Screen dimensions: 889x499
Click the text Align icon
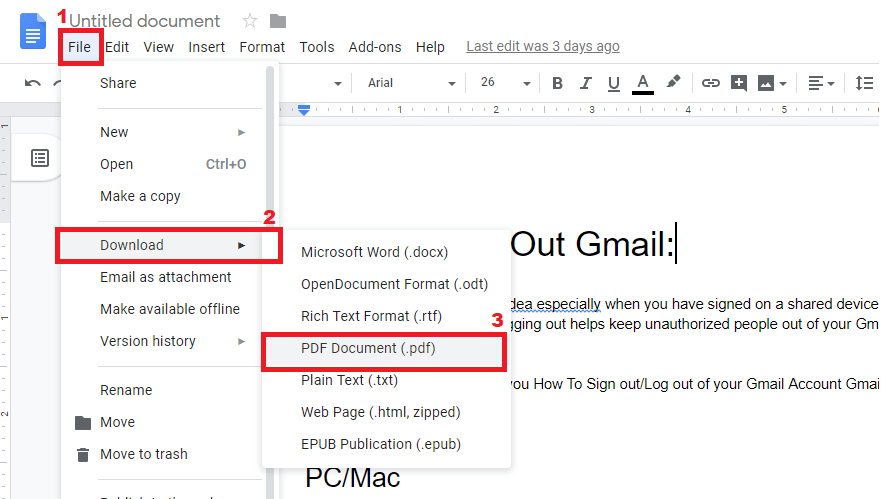(x=815, y=83)
